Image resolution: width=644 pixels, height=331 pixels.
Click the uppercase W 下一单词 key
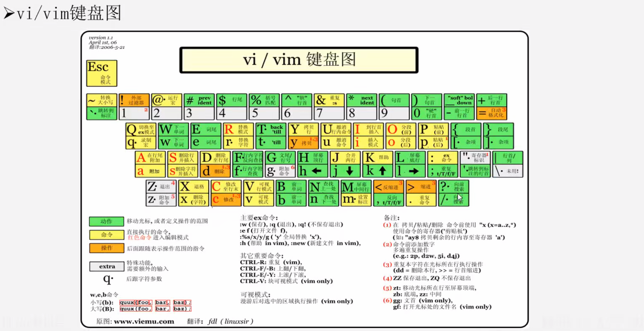[173, 129]
